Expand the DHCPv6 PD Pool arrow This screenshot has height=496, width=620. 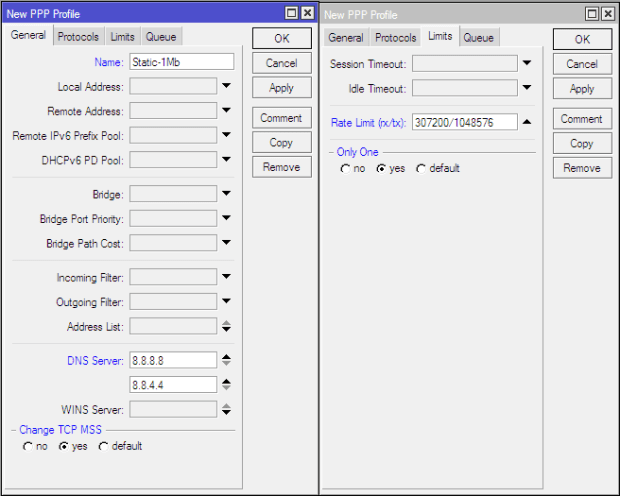[x=226, y=159]
